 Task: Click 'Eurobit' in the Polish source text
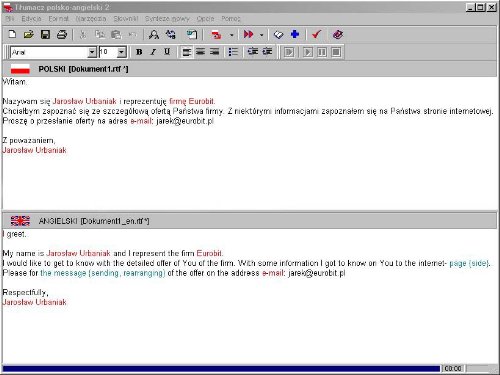202,101
